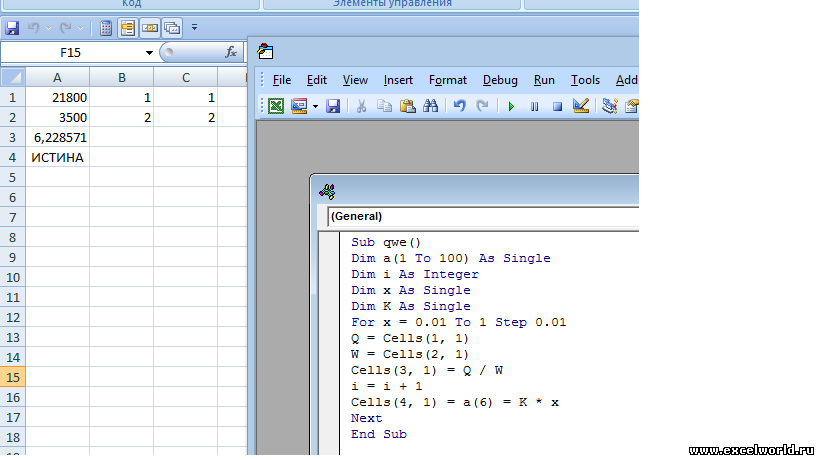Open the Format menu
The width and height of the screenshot is (819, 460).
pos(447,80)
